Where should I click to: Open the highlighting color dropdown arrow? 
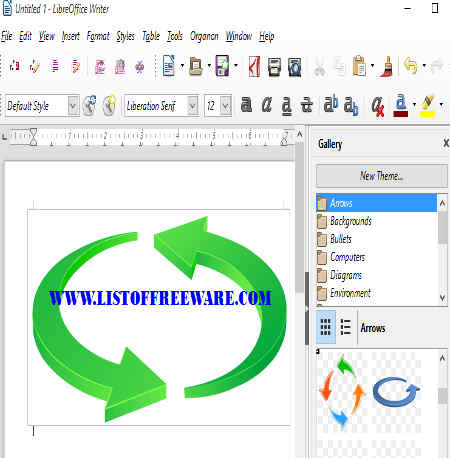[441, 105]
